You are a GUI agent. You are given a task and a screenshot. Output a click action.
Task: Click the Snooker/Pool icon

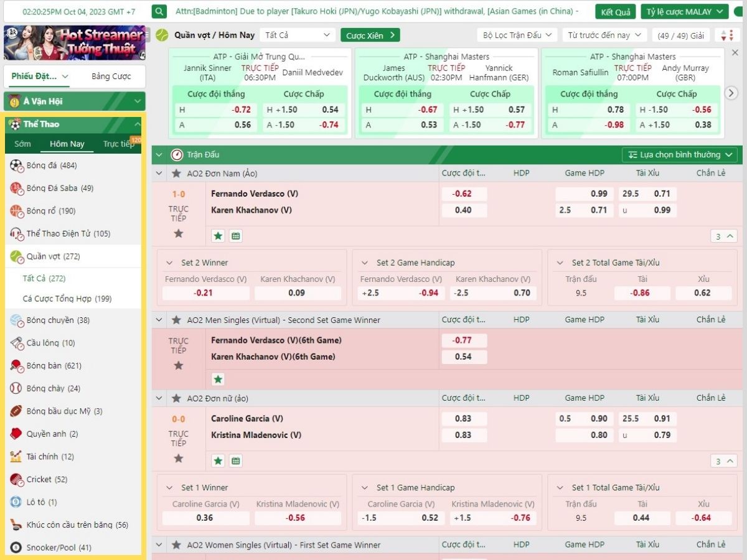(16, 548)
